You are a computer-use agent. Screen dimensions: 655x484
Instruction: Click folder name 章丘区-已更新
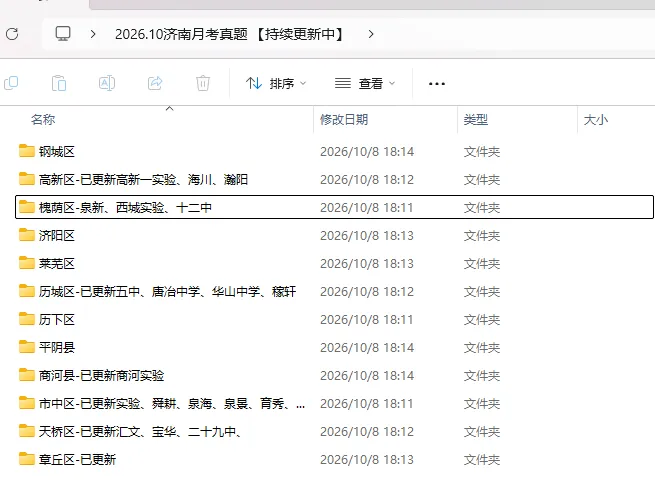click(x=77, y=459)
